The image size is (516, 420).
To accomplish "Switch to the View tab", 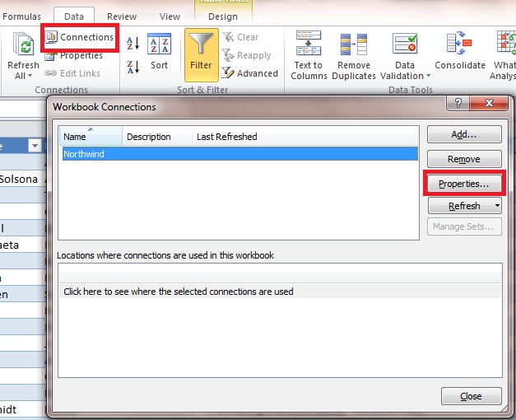I will click(170, 16).
